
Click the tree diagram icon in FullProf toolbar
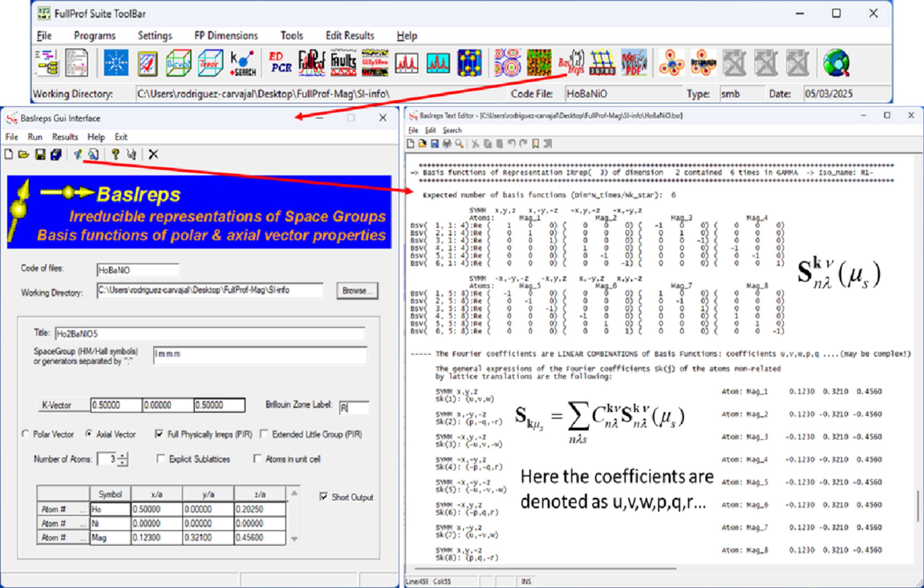click(x=47, y=62)
